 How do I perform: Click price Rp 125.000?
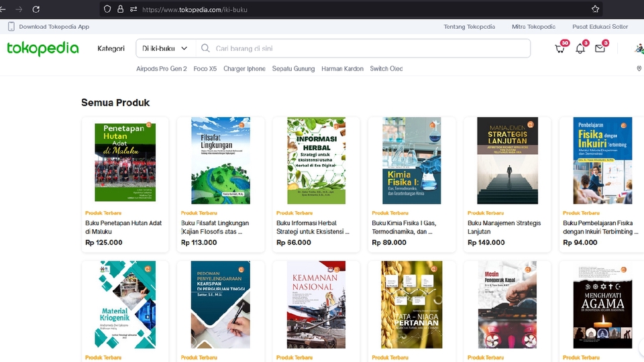tap(104, 243)
